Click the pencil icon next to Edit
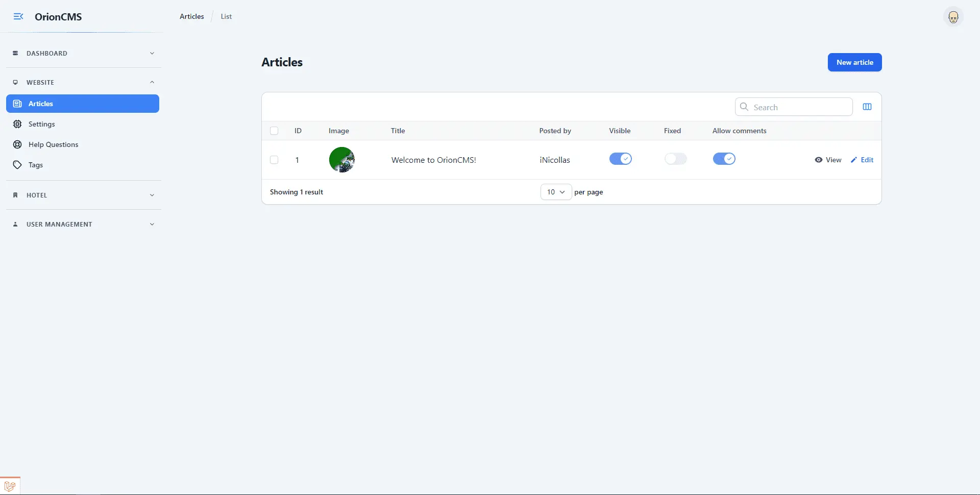This screenshot has width=980, height=495. coord(854,160)
